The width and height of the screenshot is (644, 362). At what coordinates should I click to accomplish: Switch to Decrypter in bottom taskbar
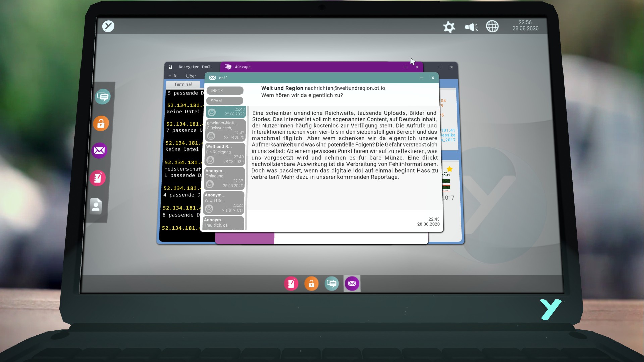click(311, 284)
